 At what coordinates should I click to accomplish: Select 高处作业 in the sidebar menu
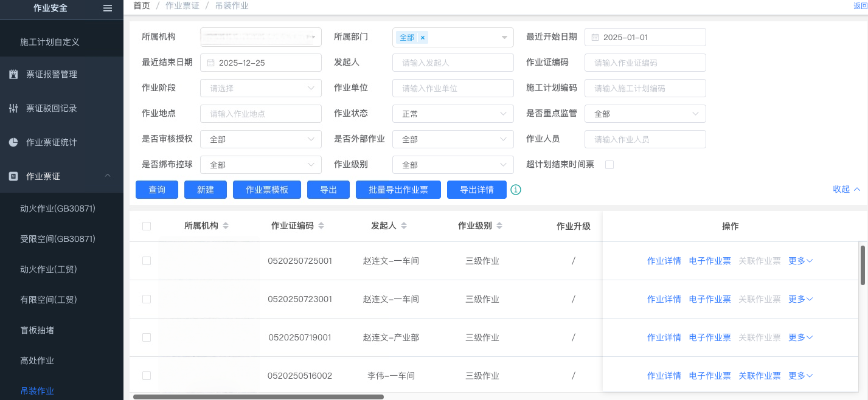(x=37, y=360)
